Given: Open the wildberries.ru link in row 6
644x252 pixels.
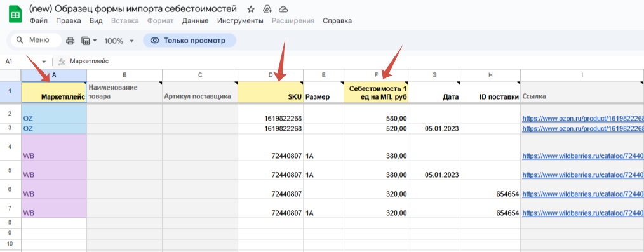Looking at the screenshot, I should (583, 194).
